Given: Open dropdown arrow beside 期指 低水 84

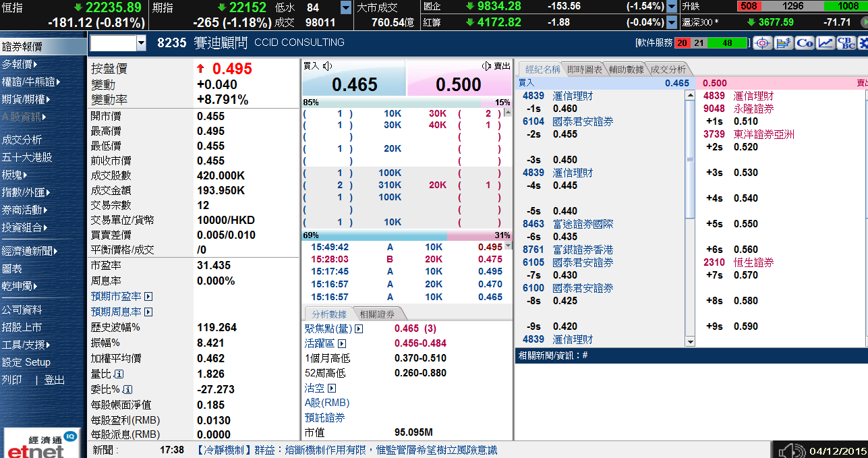Looking at the screenshot, I should 346,7.
